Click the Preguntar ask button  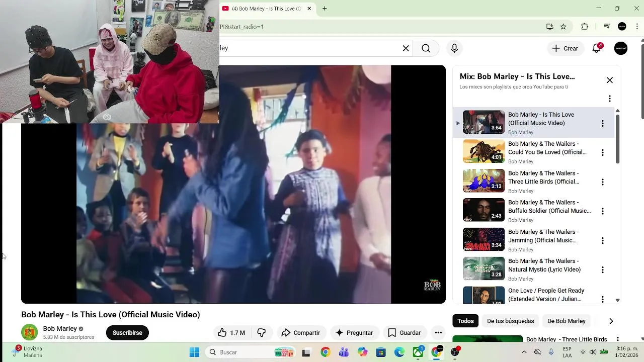[354, 333]
